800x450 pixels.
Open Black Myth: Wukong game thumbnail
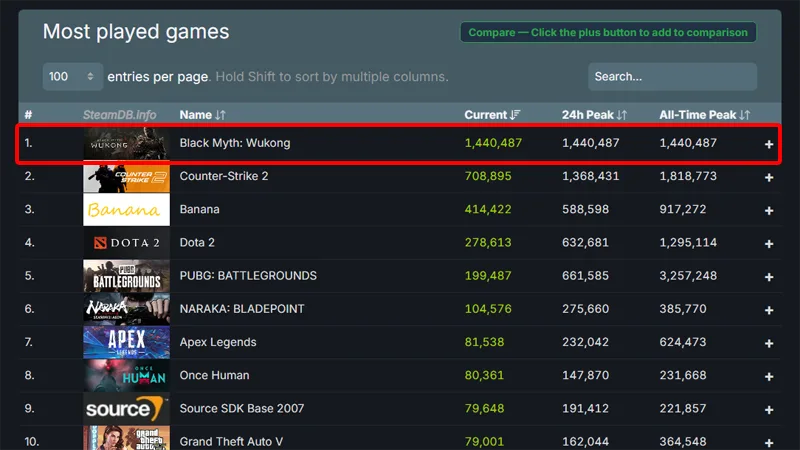(x=127, y=143)
